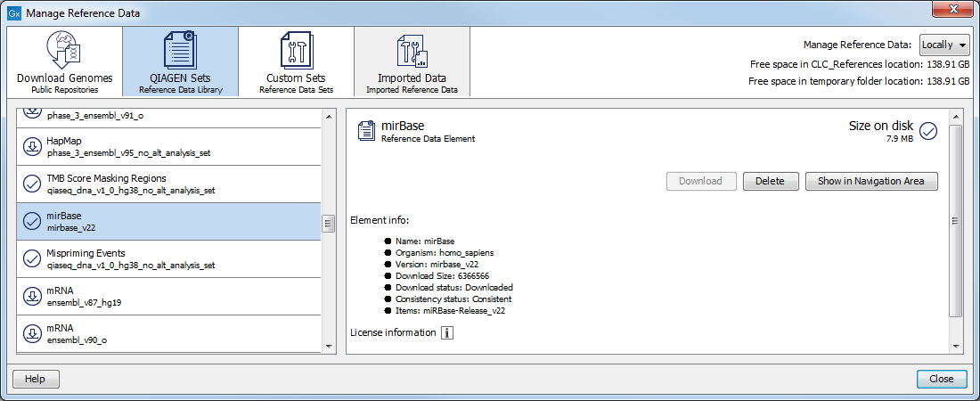Click checkmark icon for TMB Score Masking Regions
Screen dimensions: 980x401
[33, 184]
